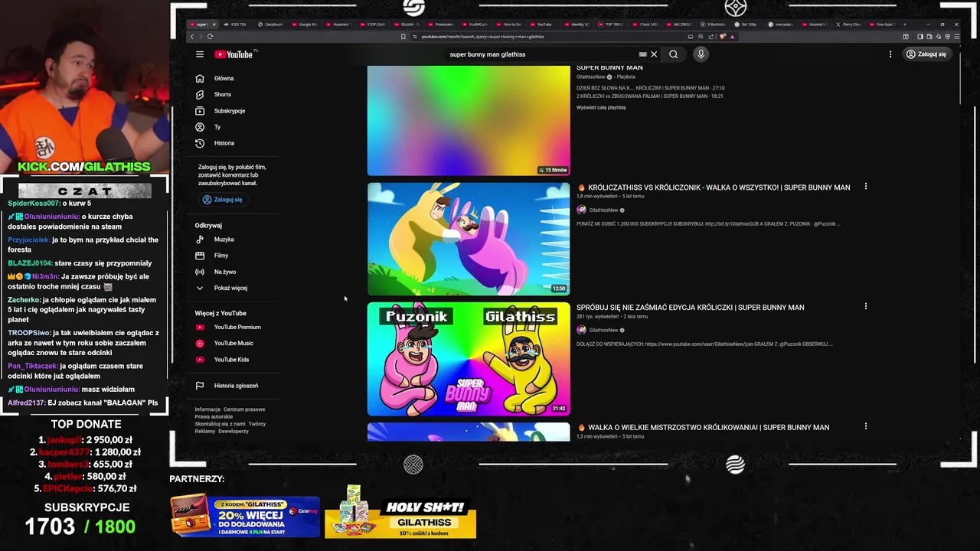Switch to the ICED TEA browser tab
This screenshot has height=551, width=980.
(x=236, y=24)
